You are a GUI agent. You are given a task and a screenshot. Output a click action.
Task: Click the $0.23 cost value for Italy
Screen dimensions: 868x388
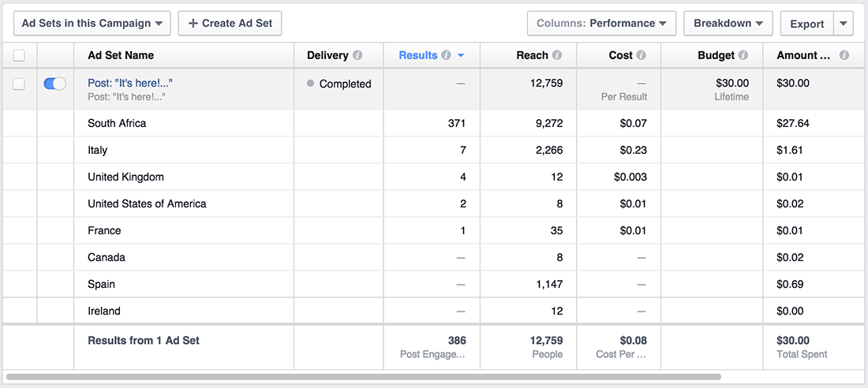click(x=633, y=150)
